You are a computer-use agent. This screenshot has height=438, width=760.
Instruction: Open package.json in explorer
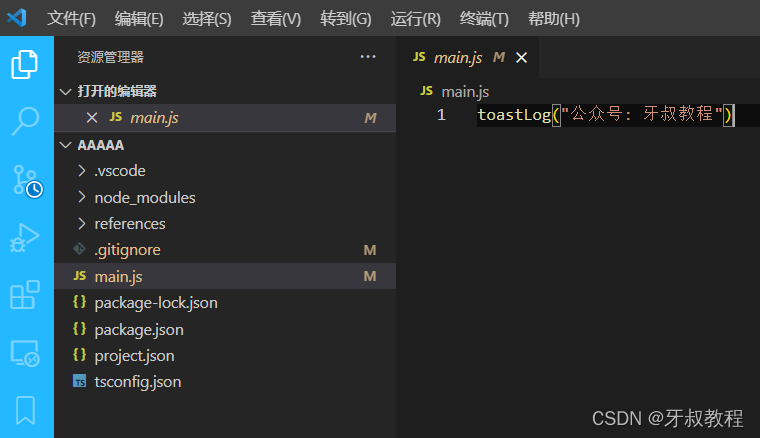click(225, 329)
